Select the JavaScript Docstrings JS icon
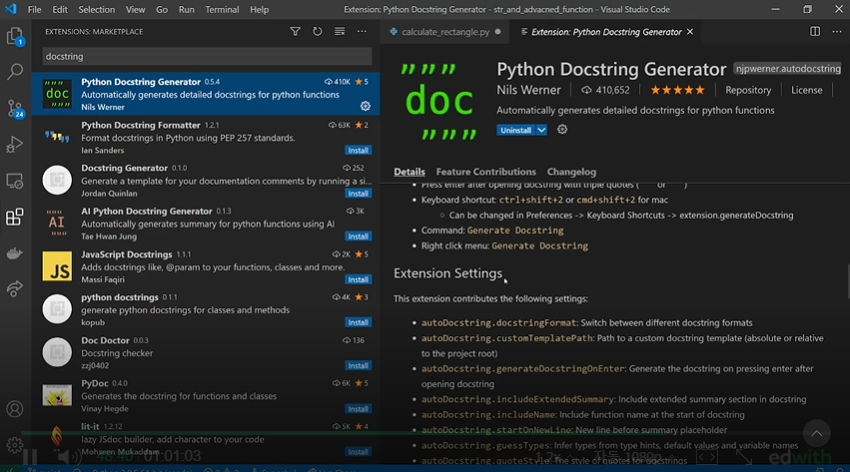The height and width of the screenshot is (472, 850). [x=57, y=266]
